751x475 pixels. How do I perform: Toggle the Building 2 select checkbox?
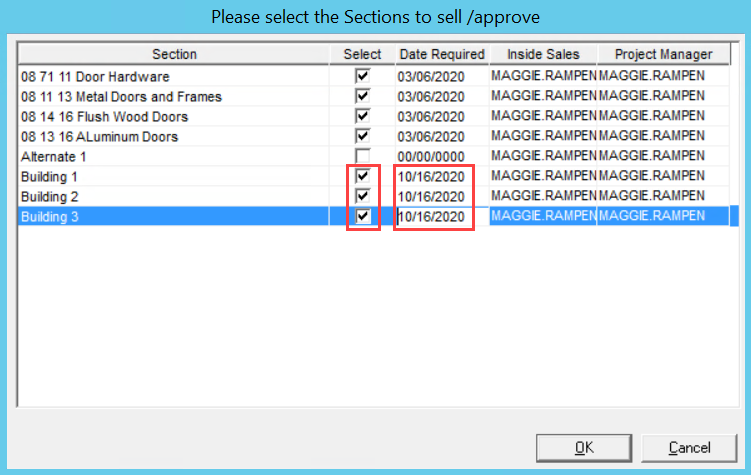click(x=363, y=196)
